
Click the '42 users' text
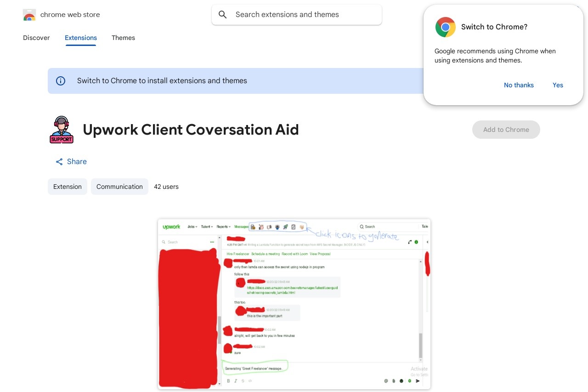click(x=166, y=187)
